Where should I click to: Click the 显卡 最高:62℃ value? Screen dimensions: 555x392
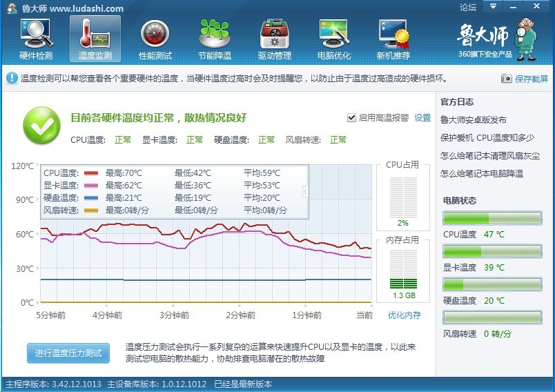click(124, 186)
